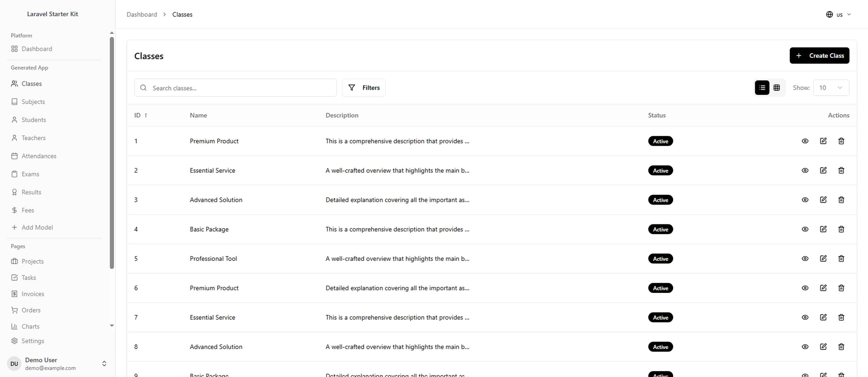Navigate to Dashboard via breadcrumb

pos(142,15)
